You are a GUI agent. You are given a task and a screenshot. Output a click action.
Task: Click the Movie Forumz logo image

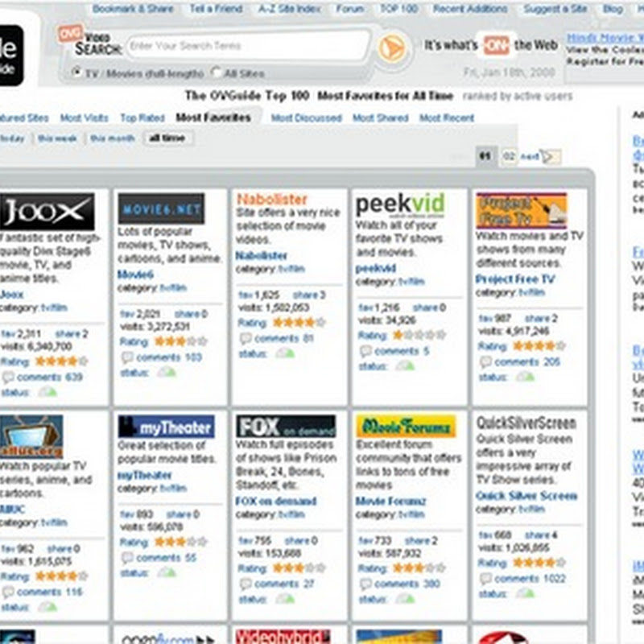[x=406, y=427]
